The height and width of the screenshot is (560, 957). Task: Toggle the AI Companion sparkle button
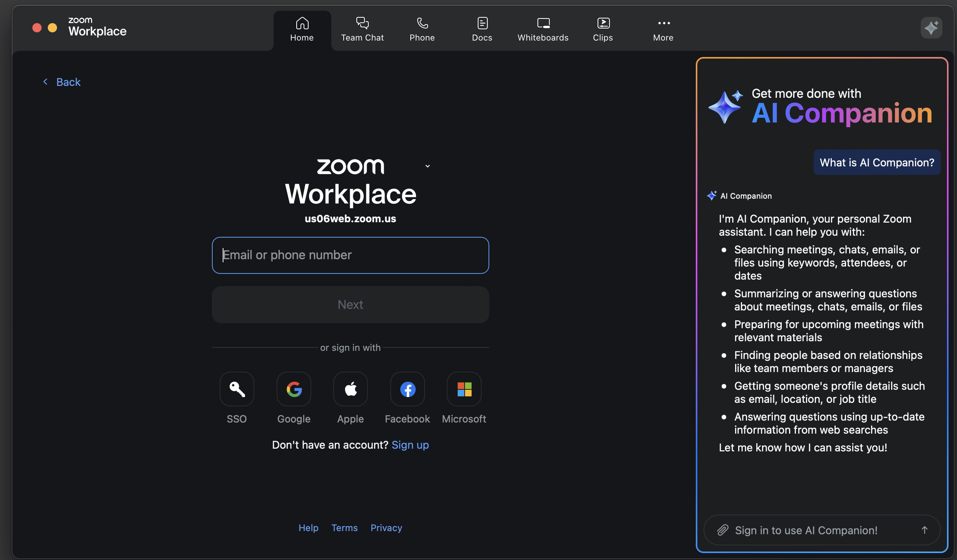click(931, 28)
